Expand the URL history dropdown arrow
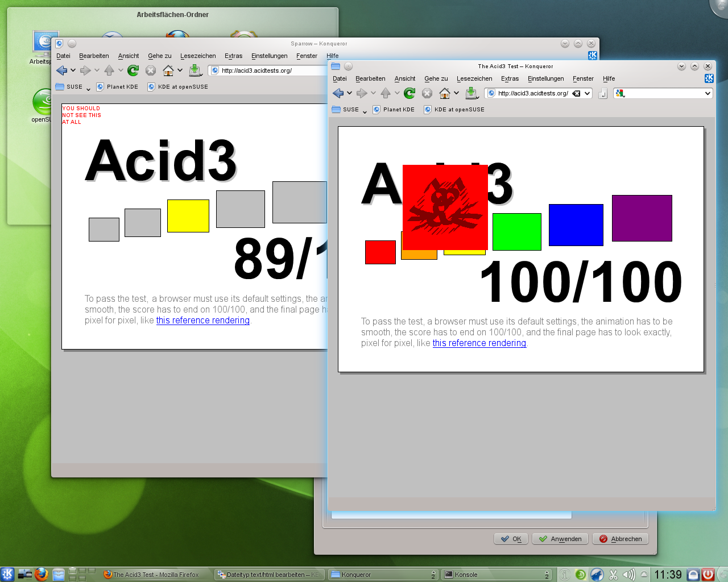This screenshot has width=728, height=582. point(586,93)
